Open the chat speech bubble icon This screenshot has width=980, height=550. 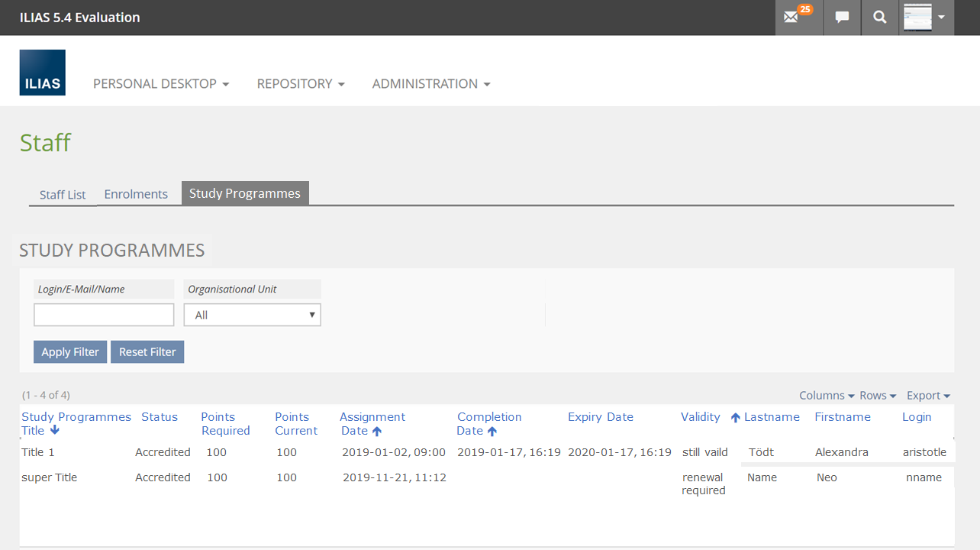point(842,17)
